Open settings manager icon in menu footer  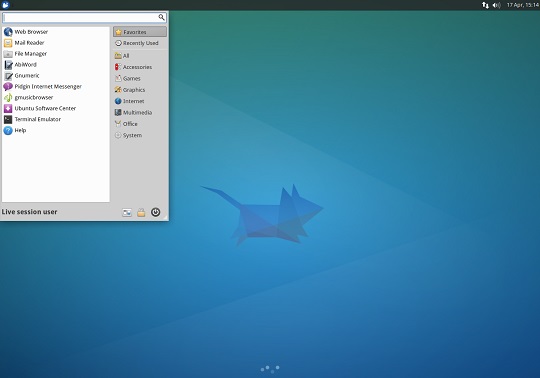(x=127, y=212)
